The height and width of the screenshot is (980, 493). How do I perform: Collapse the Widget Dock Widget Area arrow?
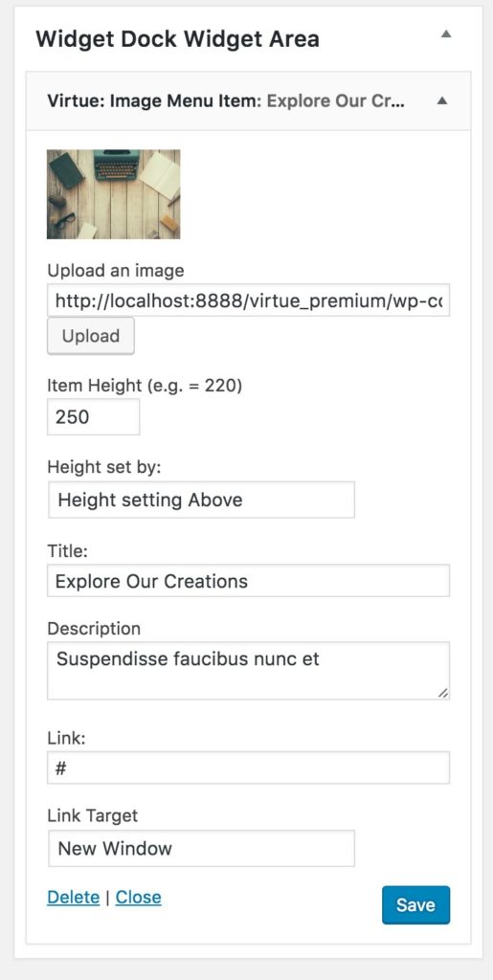[x=445, y=35]
